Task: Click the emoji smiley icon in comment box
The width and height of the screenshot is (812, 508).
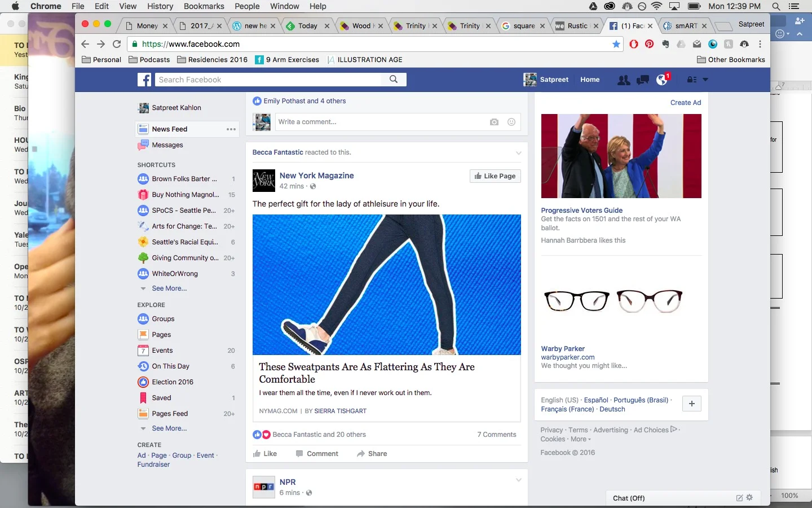Action: click(x=511, y=122)
